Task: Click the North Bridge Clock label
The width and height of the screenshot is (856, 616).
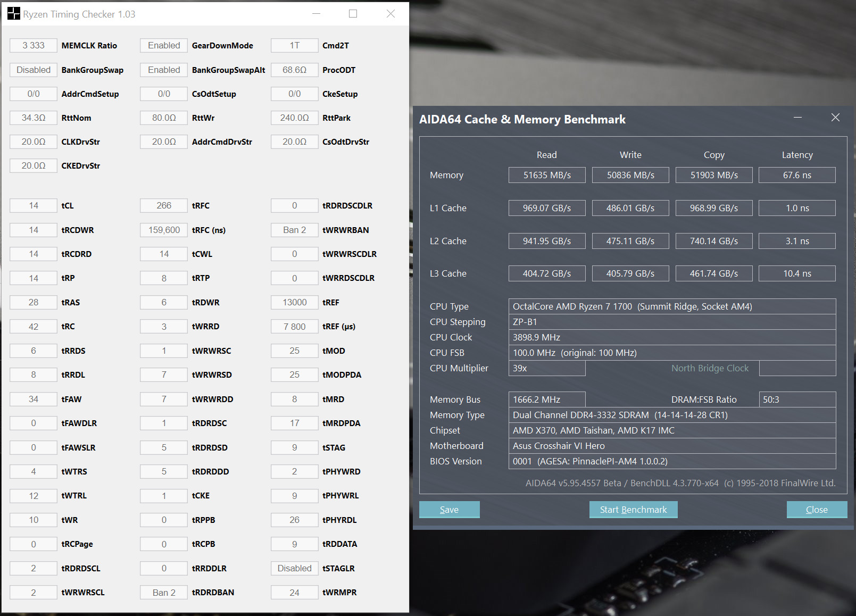Action: coord(710,368)
